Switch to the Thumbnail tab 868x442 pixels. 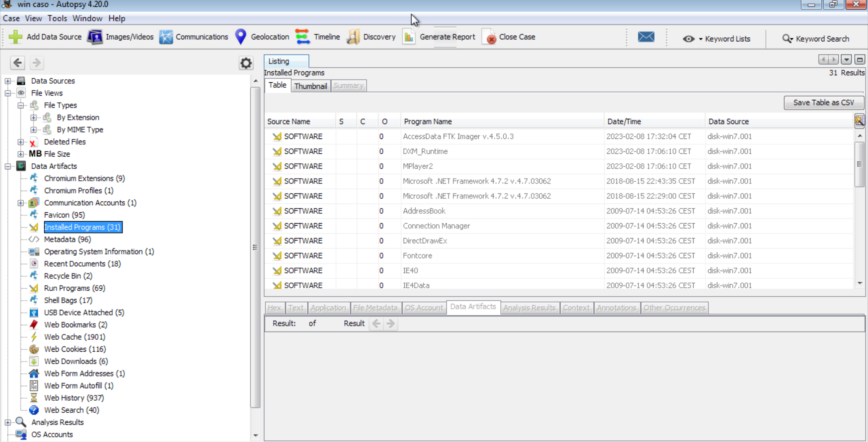coord(310,86)
